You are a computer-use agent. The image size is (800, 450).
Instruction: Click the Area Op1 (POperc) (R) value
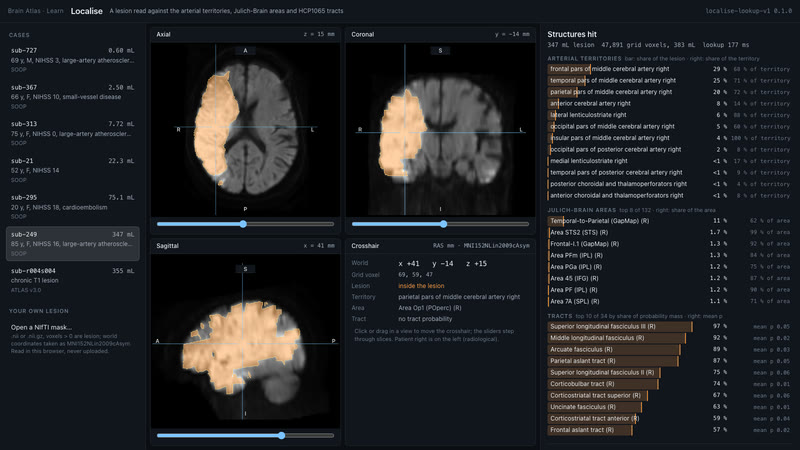(x=430, y=308)
